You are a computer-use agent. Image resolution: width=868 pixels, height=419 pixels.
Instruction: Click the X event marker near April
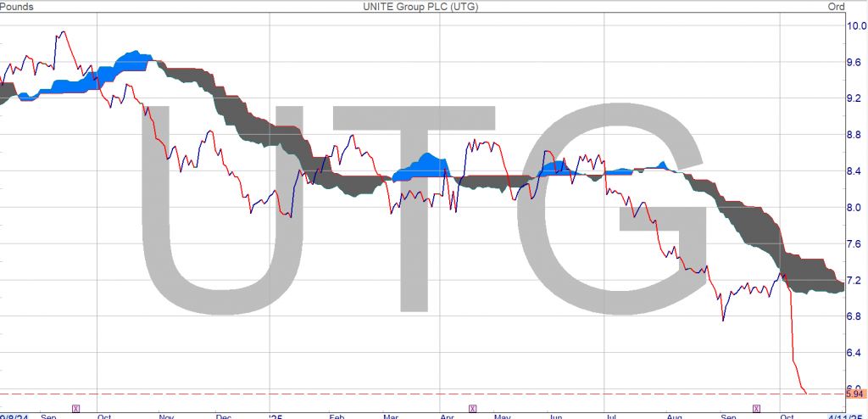tap(472, 408)
